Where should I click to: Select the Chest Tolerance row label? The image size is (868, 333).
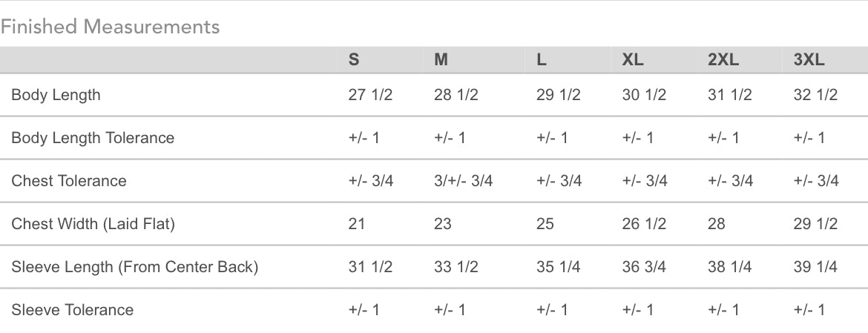pyautogui.click(x=69, y=181)
